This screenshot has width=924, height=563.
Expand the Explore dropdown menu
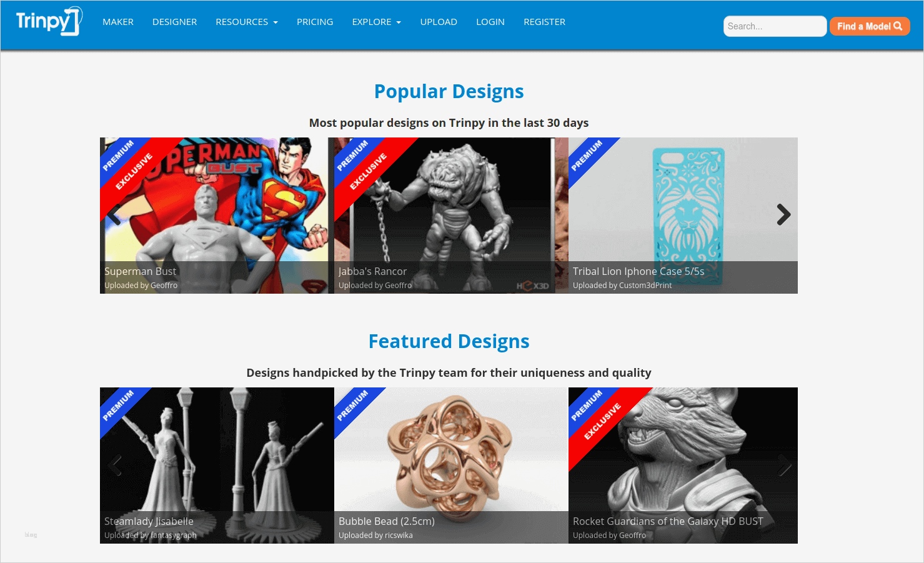tap(377, 22)
